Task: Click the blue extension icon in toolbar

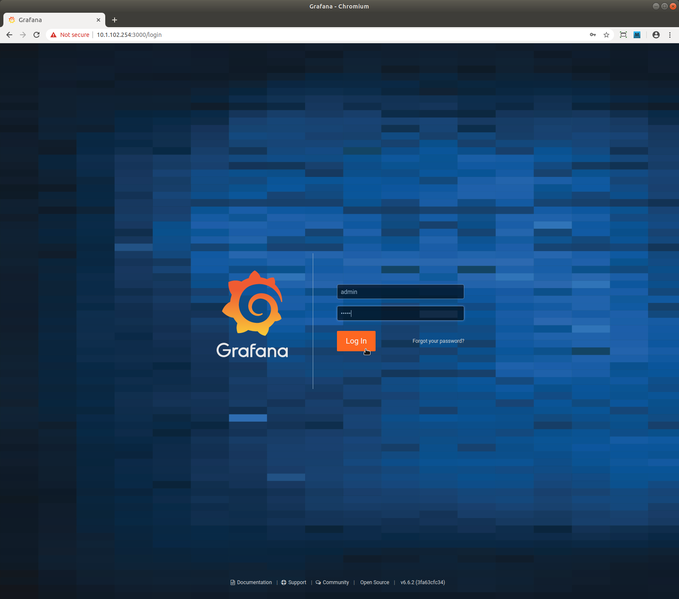Action: pyautogui.click(x=637, y=35)
